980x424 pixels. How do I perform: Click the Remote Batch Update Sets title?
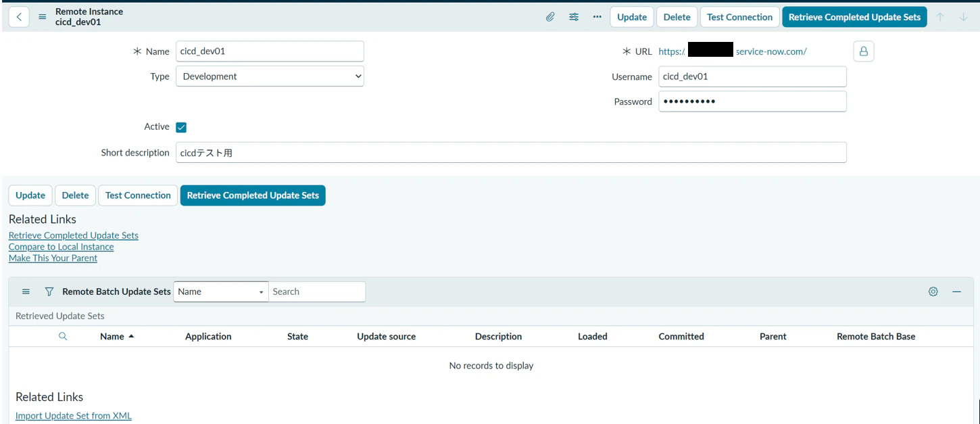click(116, 291)
